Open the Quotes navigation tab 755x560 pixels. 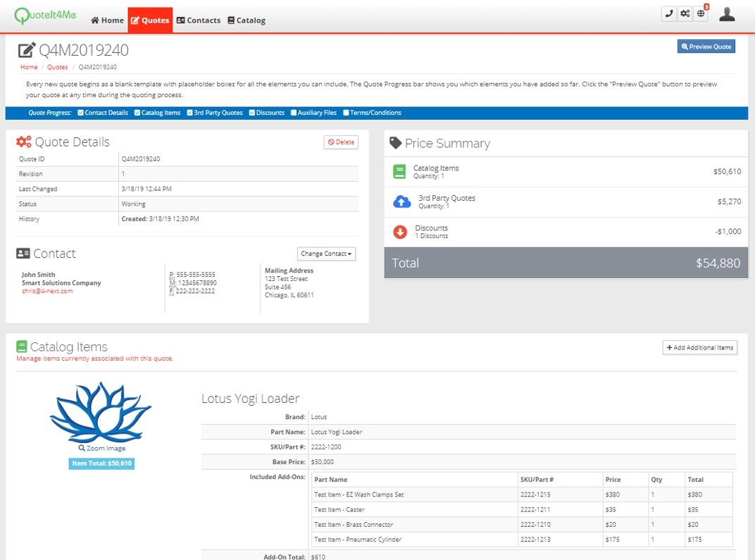tap(150, 20)
